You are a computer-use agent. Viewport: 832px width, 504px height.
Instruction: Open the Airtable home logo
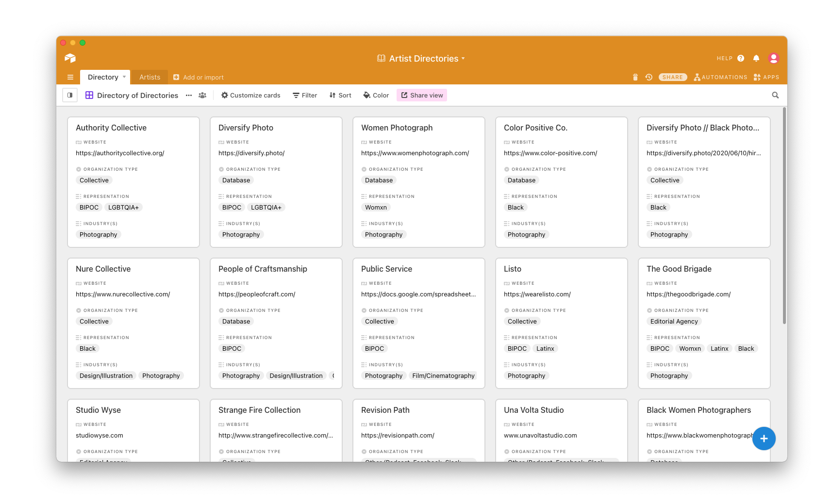(70, 58)
